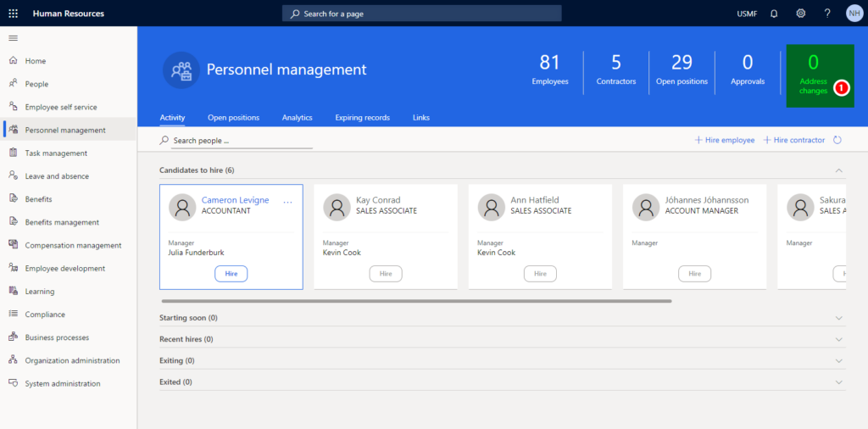Screen dimensions: 868x429
Task: Click the Benefits management icon
Action: tap(14, 222)
